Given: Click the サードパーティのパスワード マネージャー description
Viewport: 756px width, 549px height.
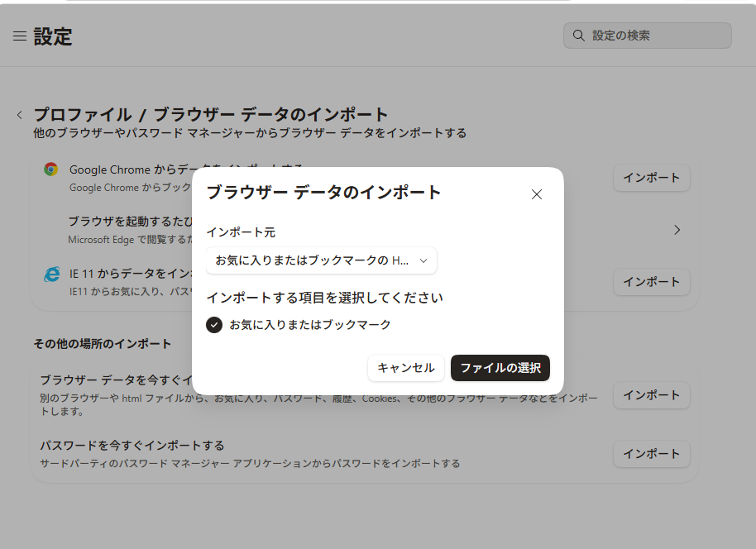Looking at the screenshot, I should coord(250,464).
